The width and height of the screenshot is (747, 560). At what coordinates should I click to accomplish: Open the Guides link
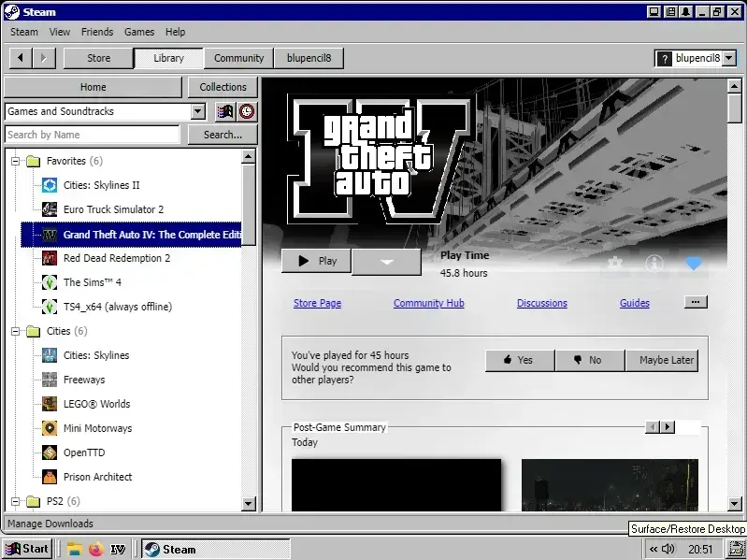click(x=635, y=303)
